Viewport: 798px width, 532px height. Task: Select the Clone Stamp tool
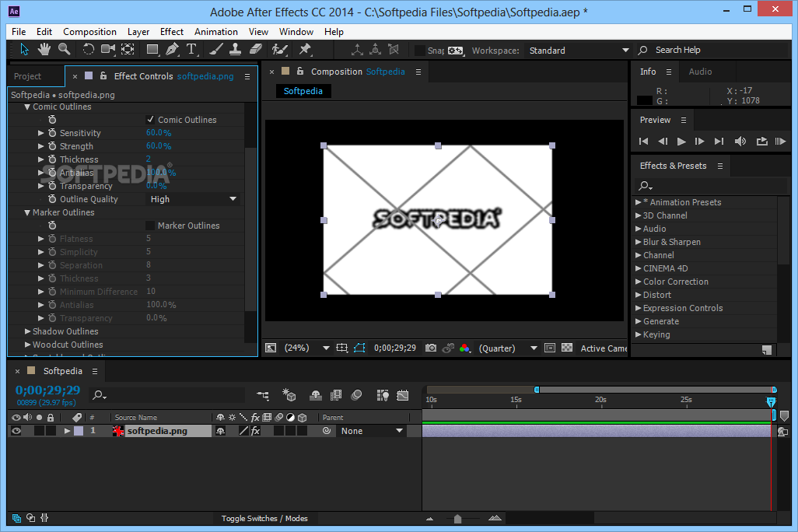point(235,49)
